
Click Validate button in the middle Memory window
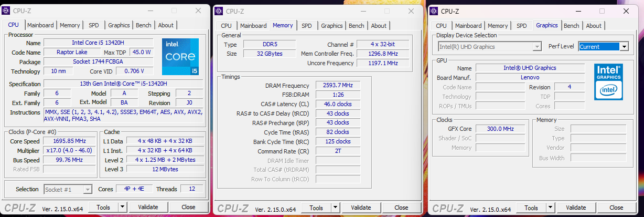[x=361, y=208]
